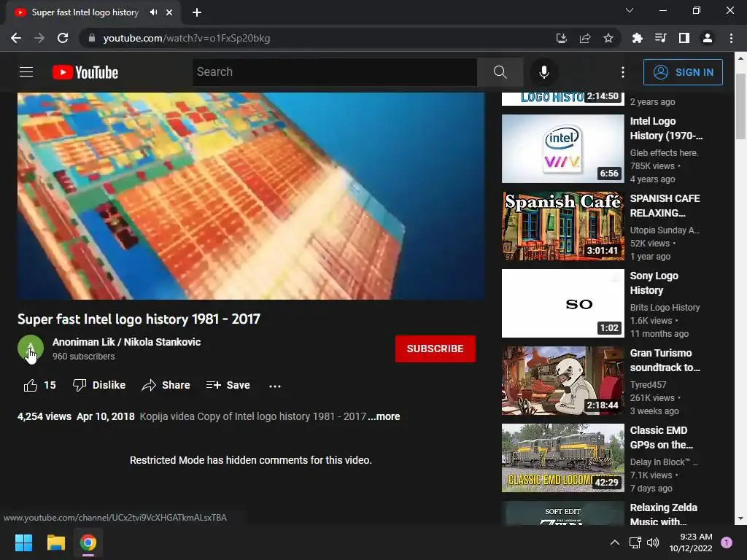Expand description with ...more
This screenshot has height=560, width=747.
384,416
